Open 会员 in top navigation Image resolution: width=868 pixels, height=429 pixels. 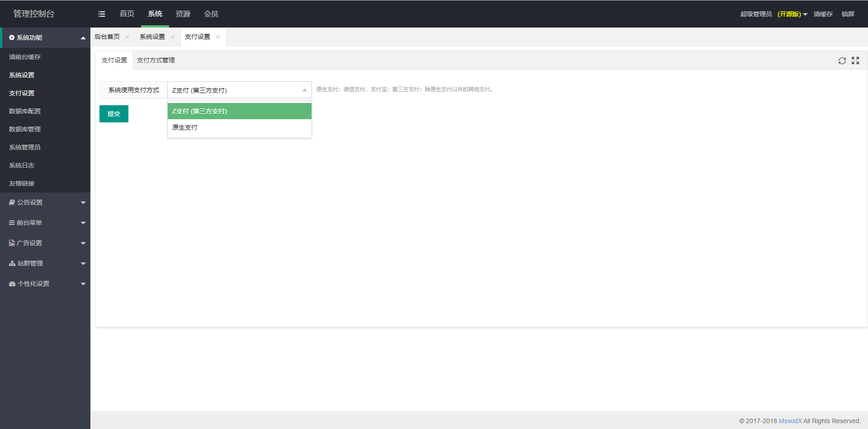tap(211, 14)
